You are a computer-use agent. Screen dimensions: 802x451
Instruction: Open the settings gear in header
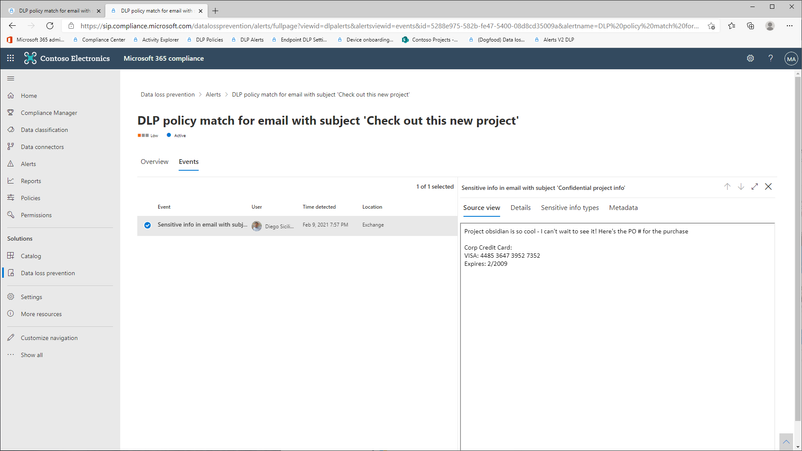[x=750, y=58]
